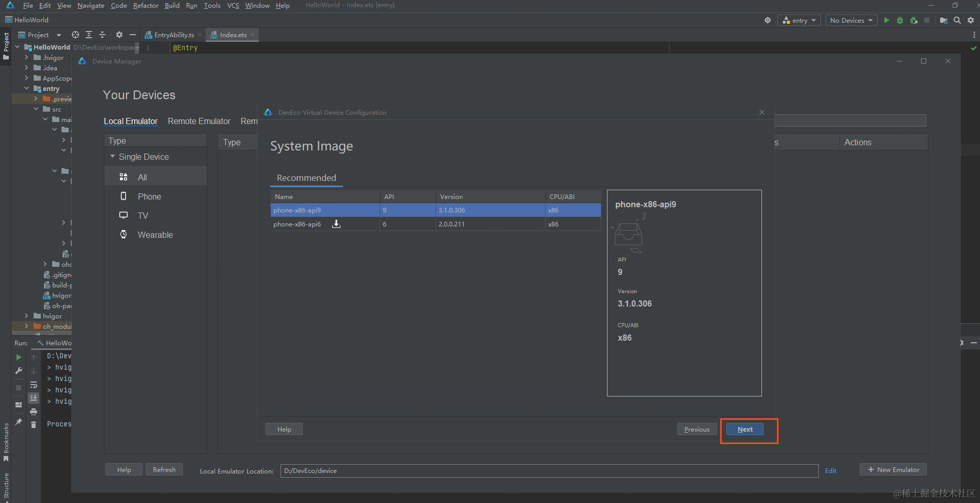Create a New Emulator
980x503 pixels.
(x=893, y=469)
